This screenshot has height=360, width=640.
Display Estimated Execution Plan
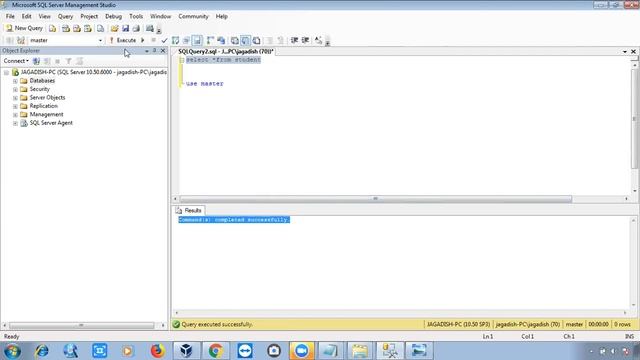pyautogui.click(x=176, y=40)
